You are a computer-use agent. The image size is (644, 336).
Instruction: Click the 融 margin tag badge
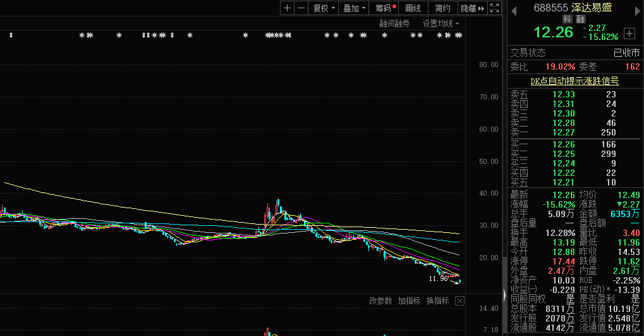click(x=580, y=19)
